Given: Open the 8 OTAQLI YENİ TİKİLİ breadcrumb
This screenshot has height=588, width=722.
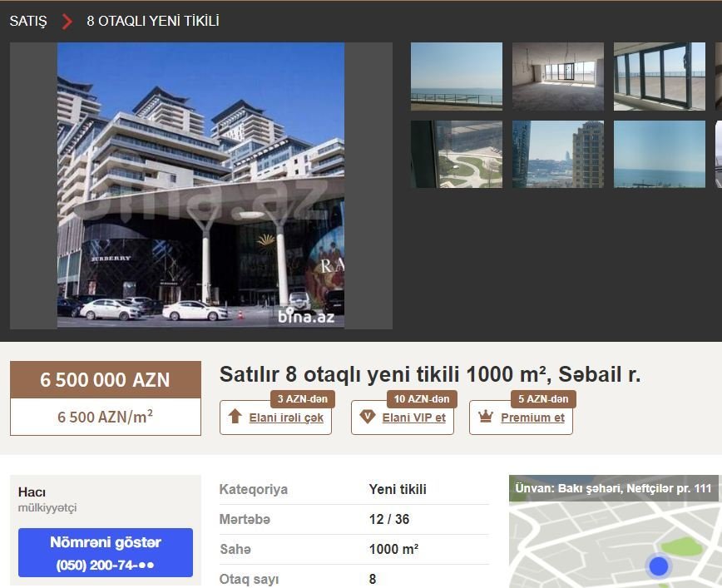Looking at the screenshot, I should click(x=153, y=21).
